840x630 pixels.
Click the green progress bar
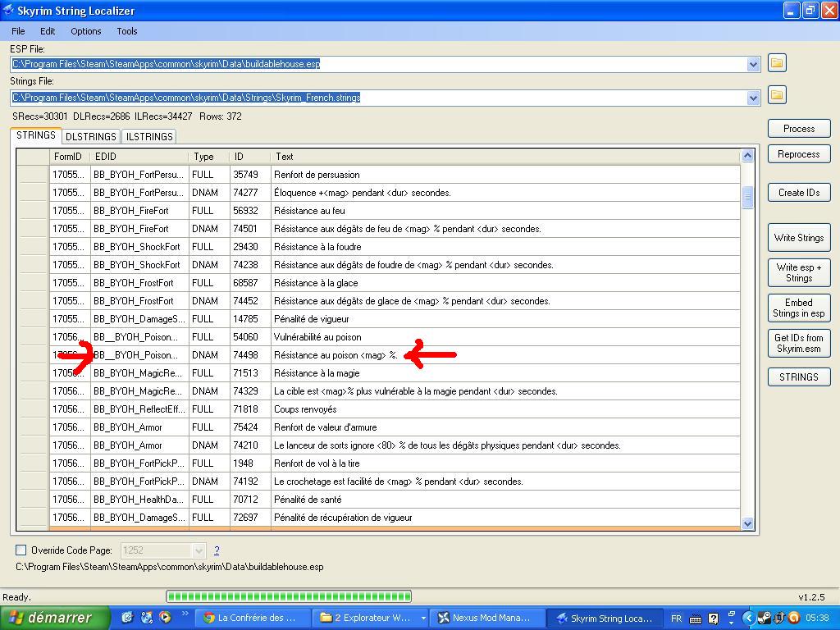pyautogui.click(x=289, y=596)
